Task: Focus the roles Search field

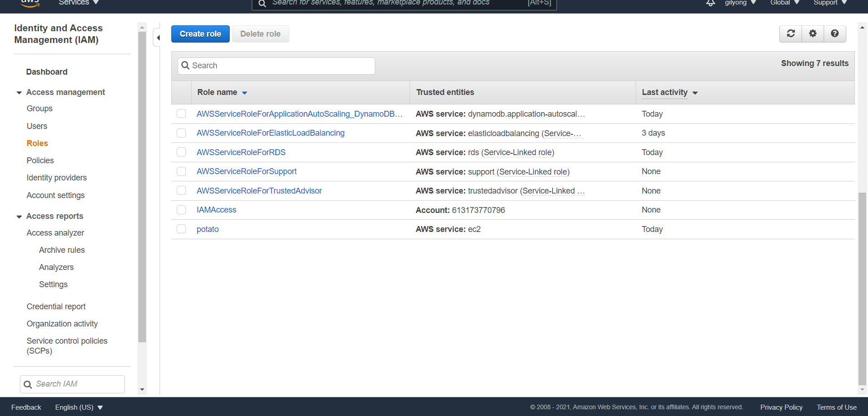Action: 276,66
